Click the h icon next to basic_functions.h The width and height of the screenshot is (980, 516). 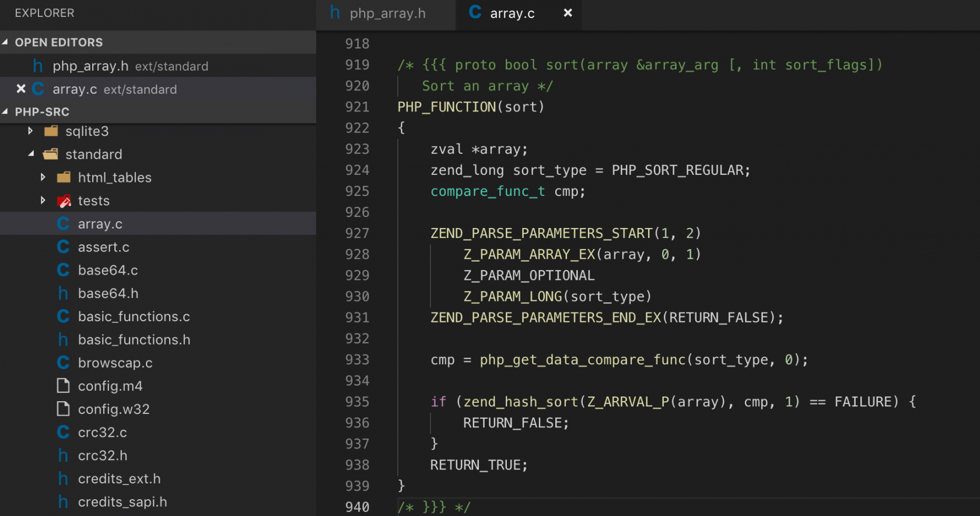[63, 339]
